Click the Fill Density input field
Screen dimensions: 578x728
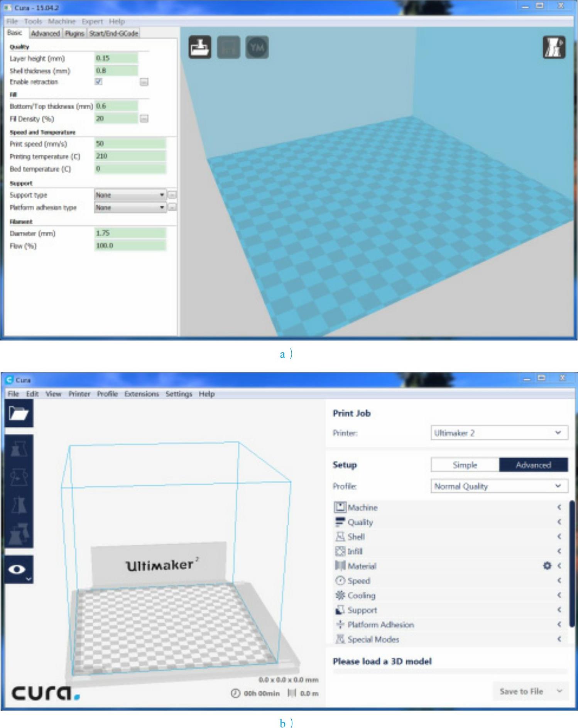[x=116, y=118]
